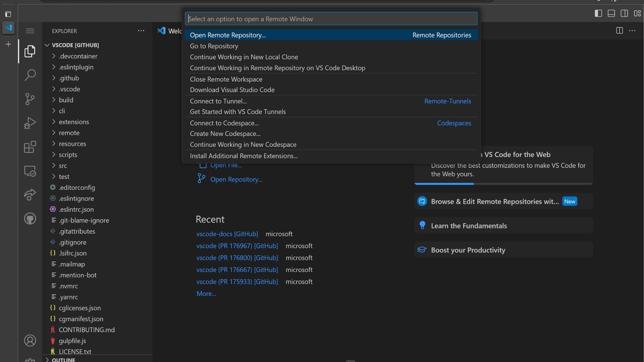
Task: Open the .eslintrc.json file
Action: [76, 209]
